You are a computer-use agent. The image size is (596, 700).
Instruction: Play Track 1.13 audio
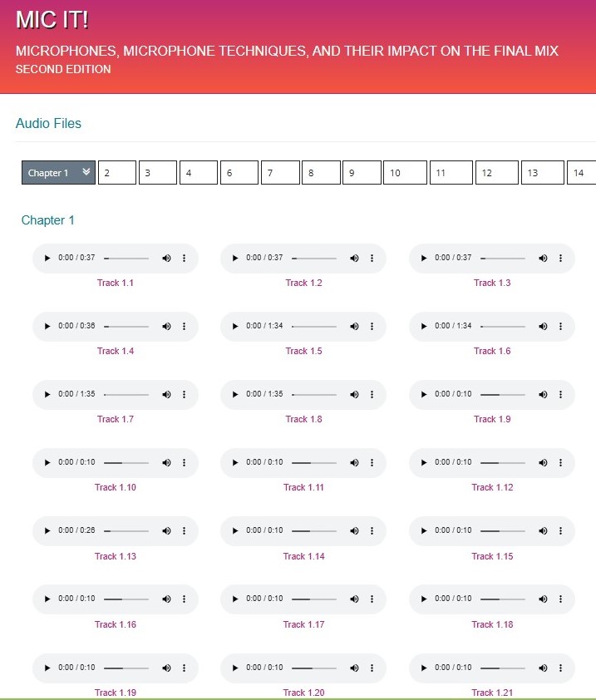point(47,531)
